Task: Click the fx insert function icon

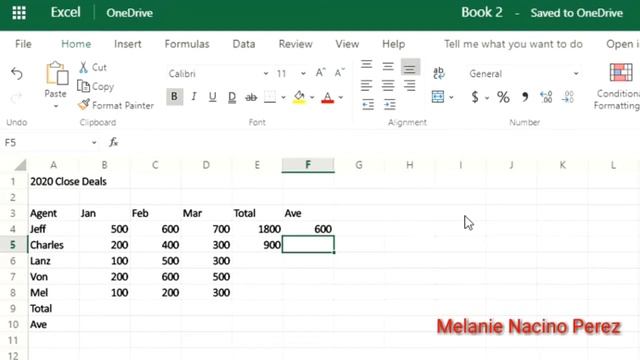Action: (113, 142)
